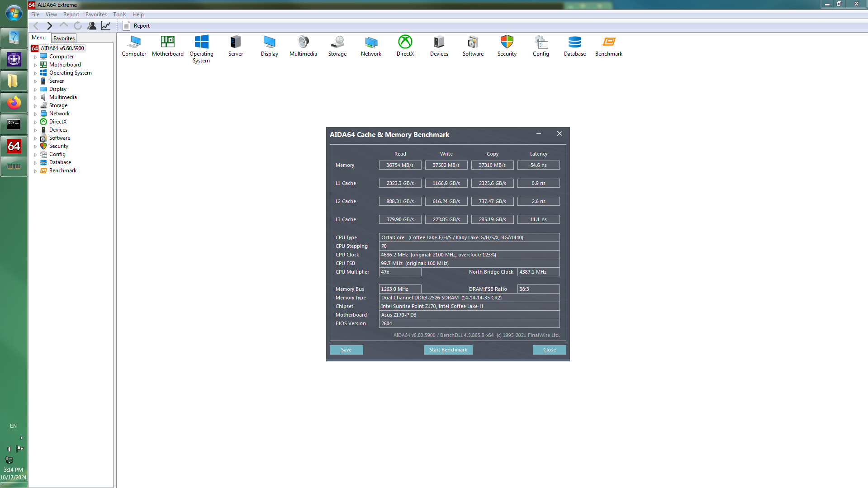Expand the Operating System tree node
The image size is (868, 488).
tap(36, 73)
